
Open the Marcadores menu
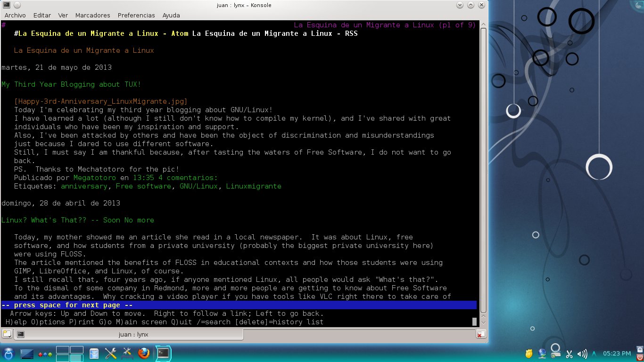pyautogui.click(x=92, y=15)
